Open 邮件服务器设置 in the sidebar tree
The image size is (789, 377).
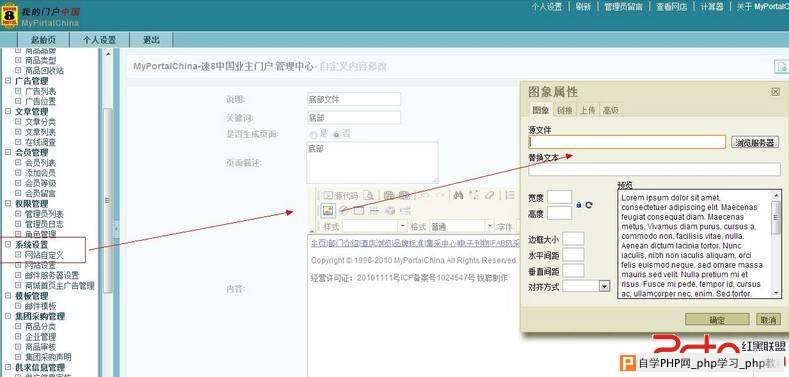[x=52, y=275]
